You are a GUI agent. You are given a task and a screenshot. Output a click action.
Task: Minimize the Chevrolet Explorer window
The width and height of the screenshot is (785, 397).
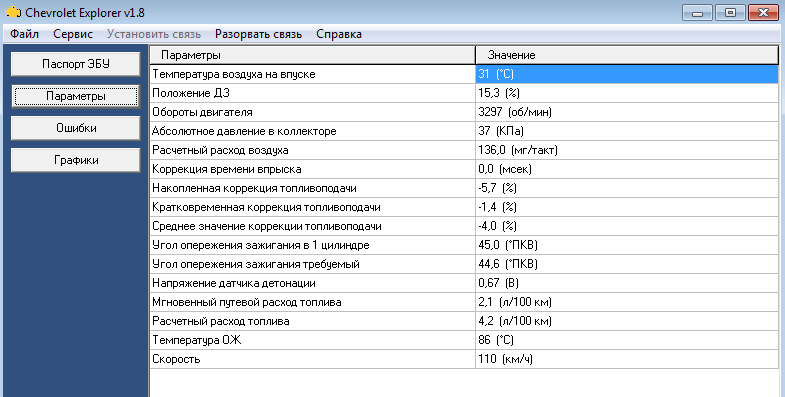click(x=697, y=13)
